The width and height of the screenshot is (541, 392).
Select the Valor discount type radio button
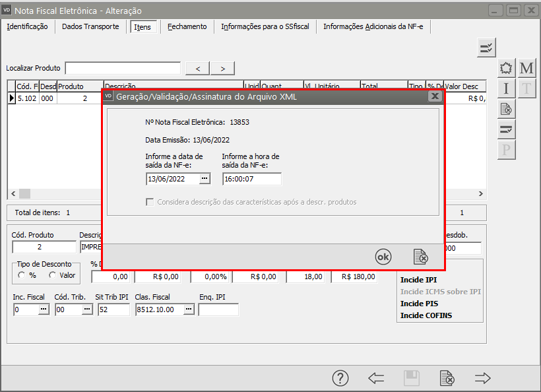pos(53,275)
